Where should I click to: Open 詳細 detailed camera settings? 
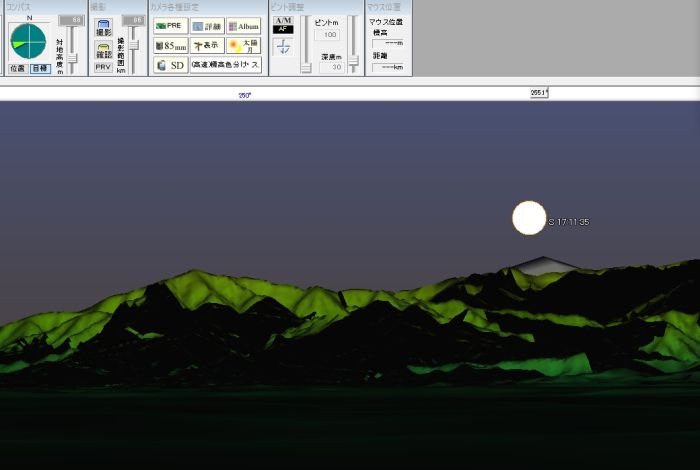(207, 26)
